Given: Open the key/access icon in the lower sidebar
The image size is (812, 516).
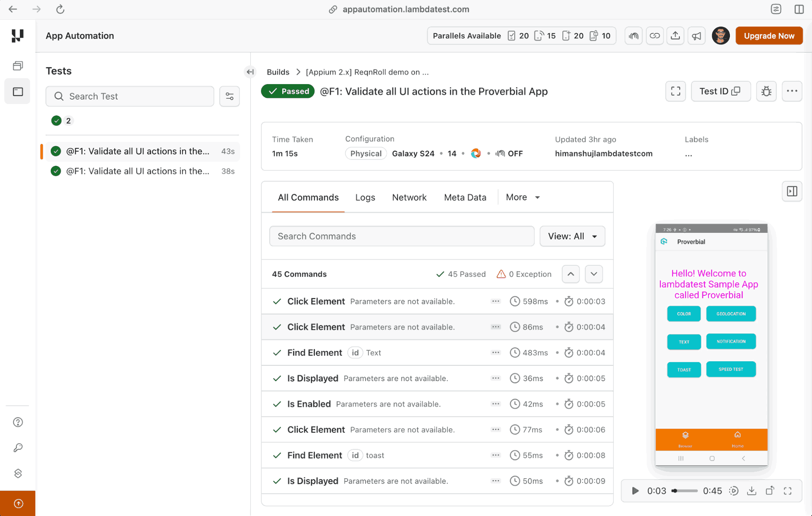Looking at the screenshot, I should (17, 447).
